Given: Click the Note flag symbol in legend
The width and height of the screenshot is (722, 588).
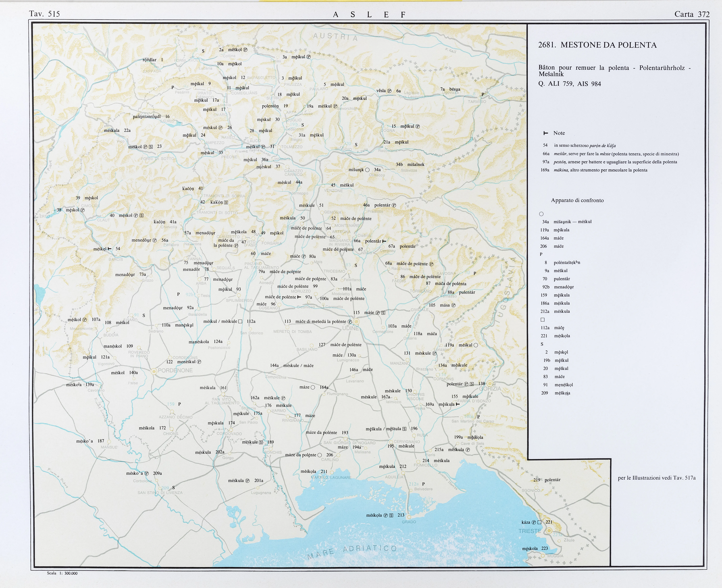Looking at the screenshot, I should [x=546, y=133].
